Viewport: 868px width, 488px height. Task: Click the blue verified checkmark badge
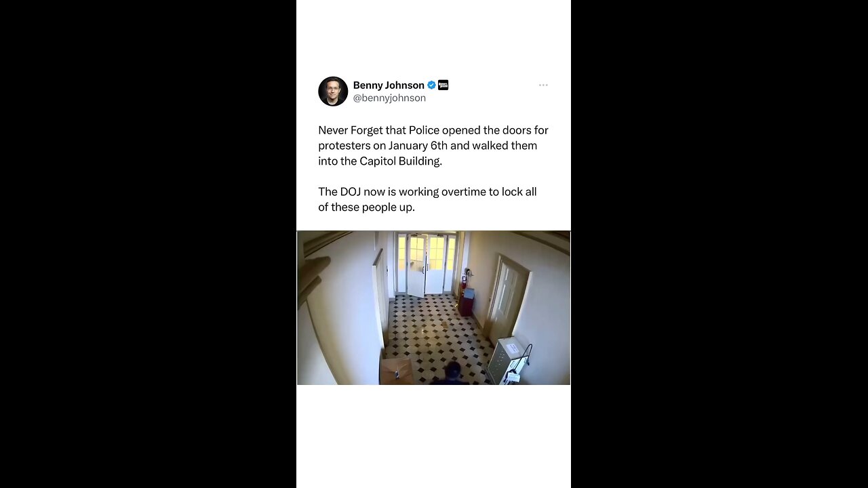pos(431,85)
